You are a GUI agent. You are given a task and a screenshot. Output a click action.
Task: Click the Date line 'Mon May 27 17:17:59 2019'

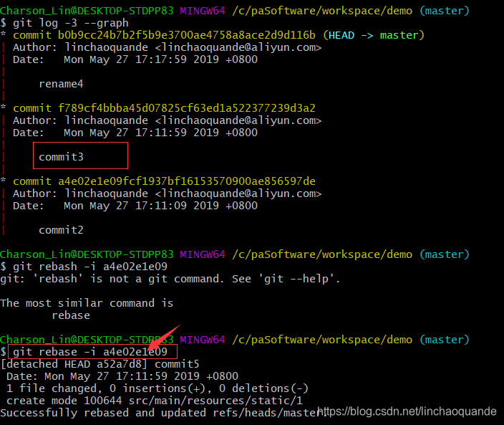135,59
